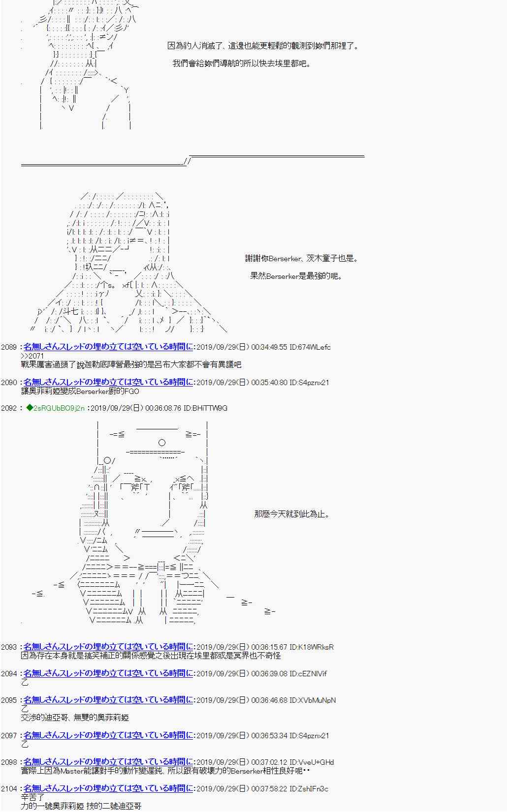This screenshot has width=507, height=812.
Task: Click the >>2071 reply reference
Action: pyautogui.click(x=32, y=356)
